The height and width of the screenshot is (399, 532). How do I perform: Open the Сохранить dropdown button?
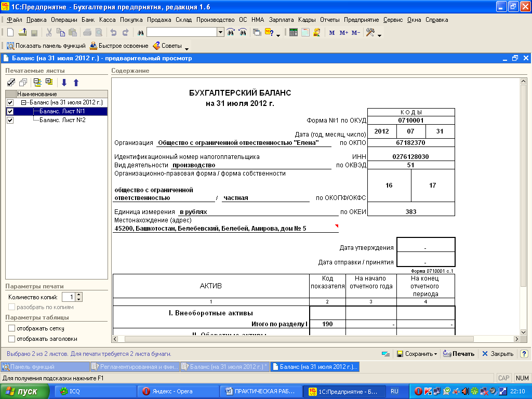pyautogui.click(x=417, y=354)
